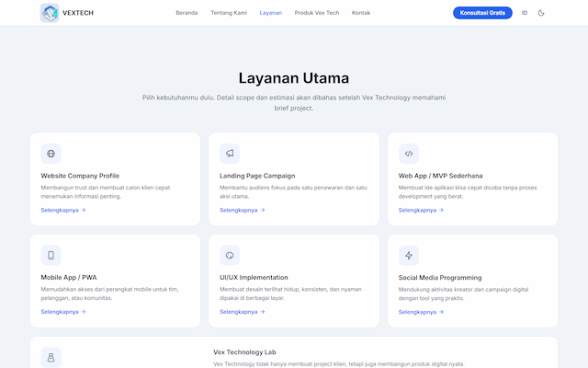Click the VEXTECH logo icon
This screenshot has width=588, height=368.
[50, 13]
